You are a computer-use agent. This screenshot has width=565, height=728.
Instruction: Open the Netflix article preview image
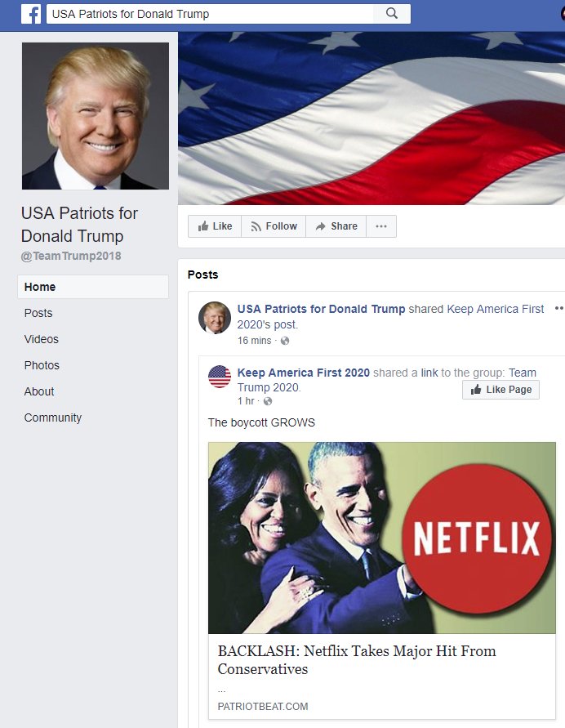tap(382, 538)
